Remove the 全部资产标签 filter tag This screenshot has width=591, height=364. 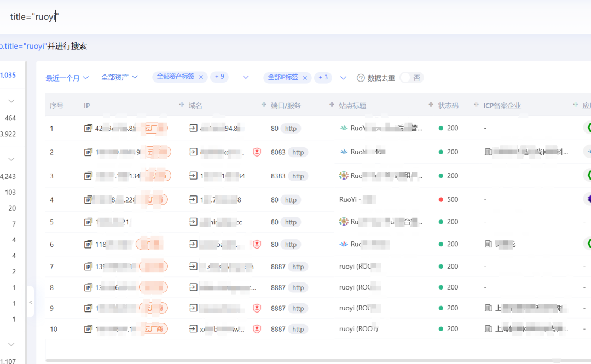point(201,77)
